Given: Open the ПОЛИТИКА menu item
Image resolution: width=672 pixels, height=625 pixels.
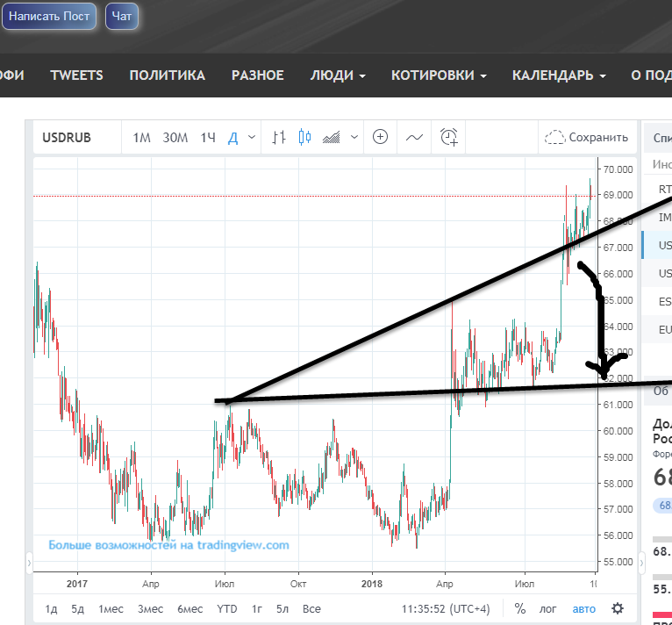Looking at the screenshot, I should 167,75.
